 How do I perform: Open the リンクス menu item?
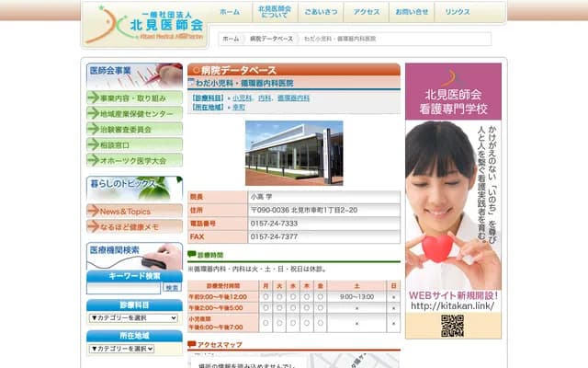tap(458, 12)
